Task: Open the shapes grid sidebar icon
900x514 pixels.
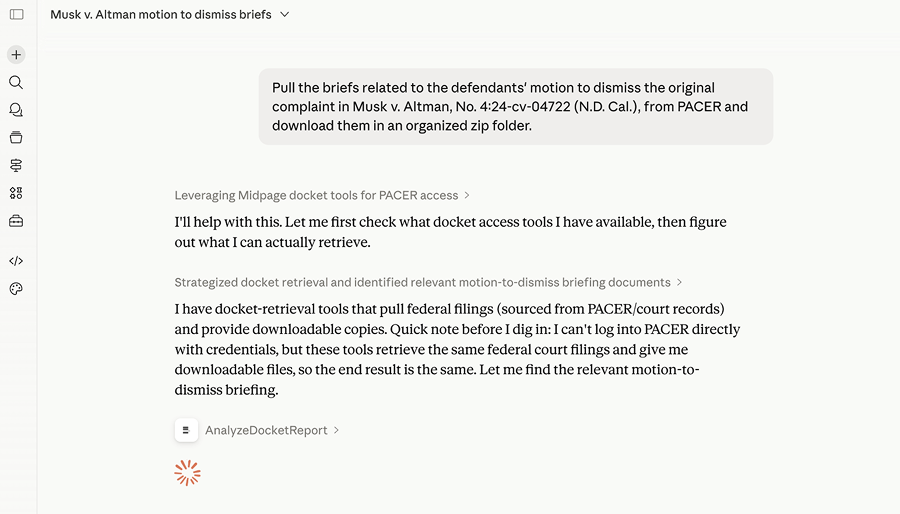Action: click(x=16, y=193)
